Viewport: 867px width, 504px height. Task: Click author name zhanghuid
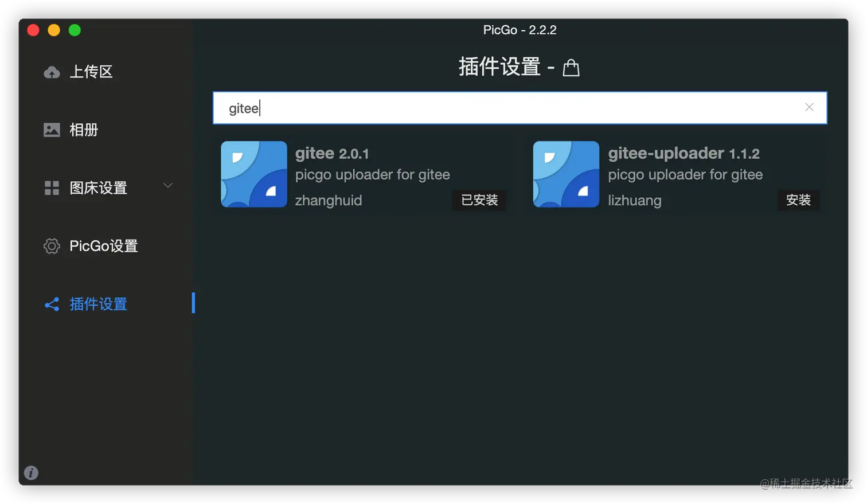click(x=329, y=201)
